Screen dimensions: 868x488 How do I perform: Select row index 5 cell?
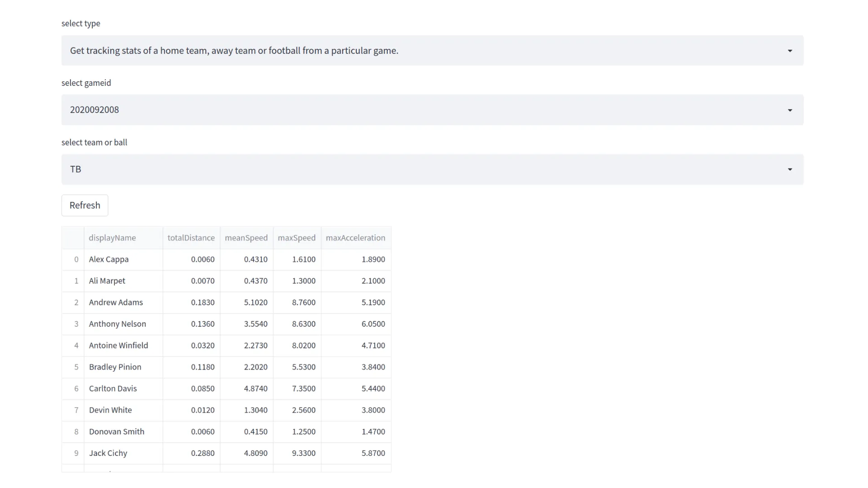76,367
